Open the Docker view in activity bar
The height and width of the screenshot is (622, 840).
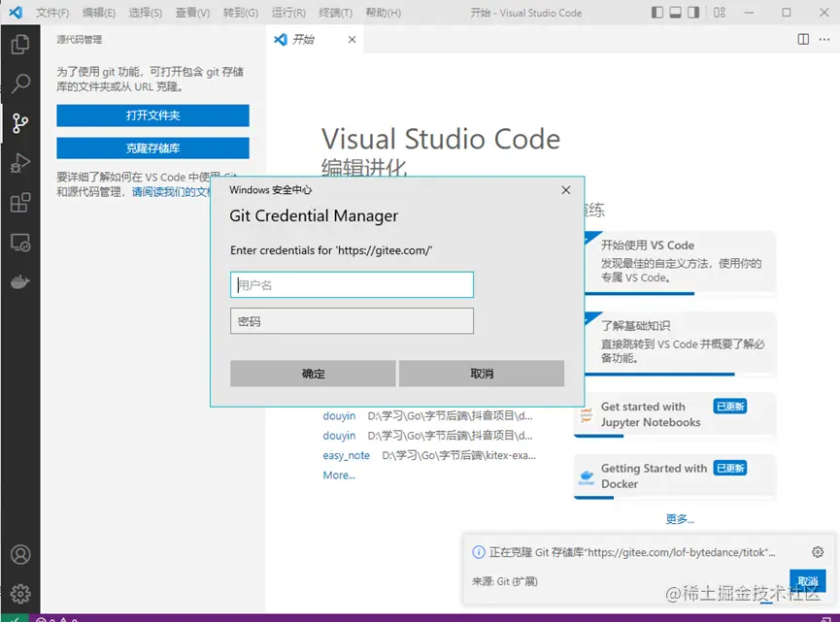tap(20, 281)
